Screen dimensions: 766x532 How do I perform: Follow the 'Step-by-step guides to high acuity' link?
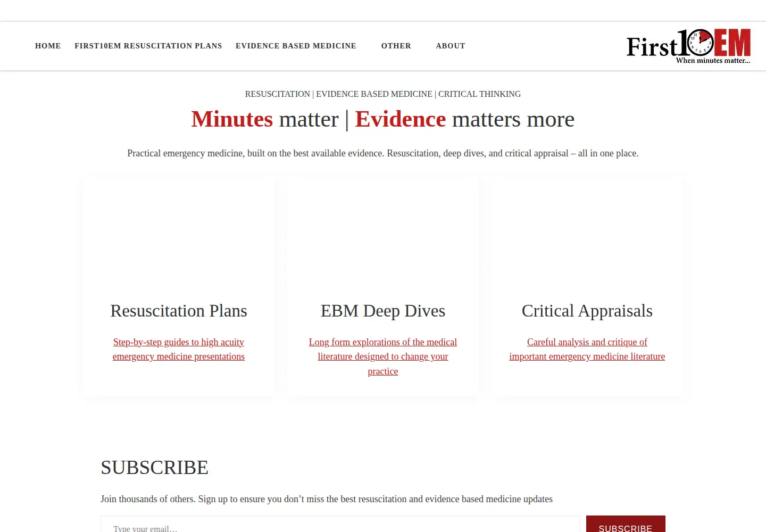179,349
